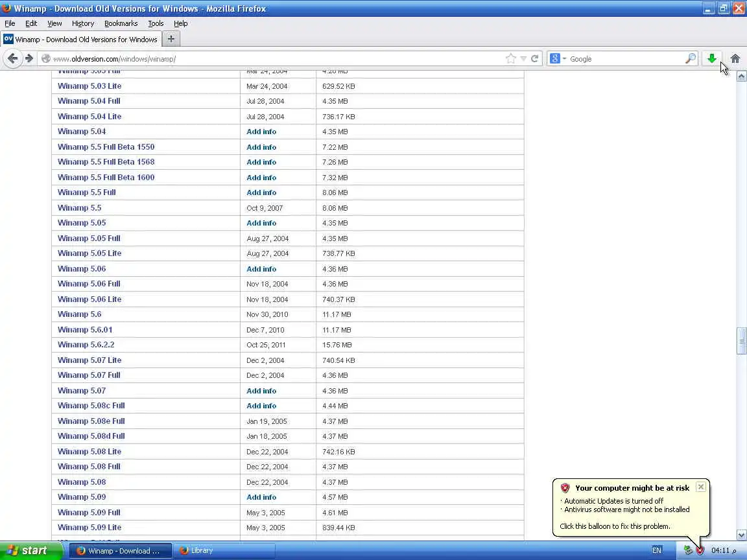The width and height of the screenshot is (747, 560).
Task: Close the security warning balloon
Action: point(701,487)
